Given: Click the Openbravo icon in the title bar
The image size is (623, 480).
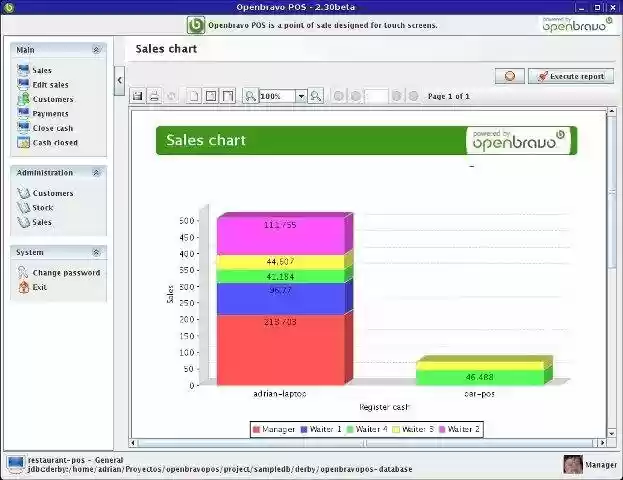Looking at the screenshot, I should pos(9,7).
